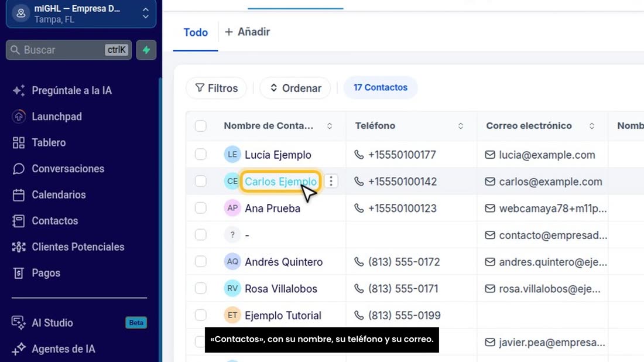
Task: Click the Buscar search field
Action: pos(68,50)
